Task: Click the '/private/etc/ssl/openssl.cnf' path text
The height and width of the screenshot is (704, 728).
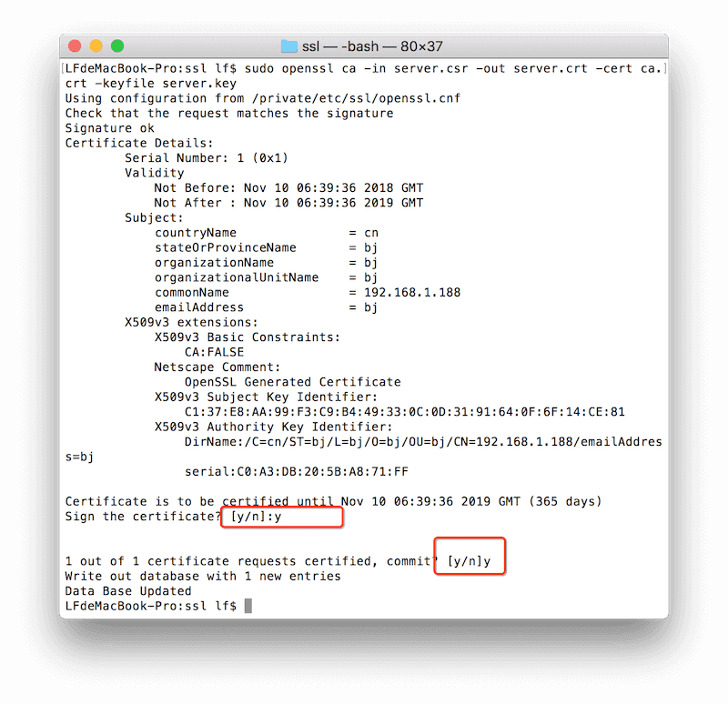Action: point(356,98)
